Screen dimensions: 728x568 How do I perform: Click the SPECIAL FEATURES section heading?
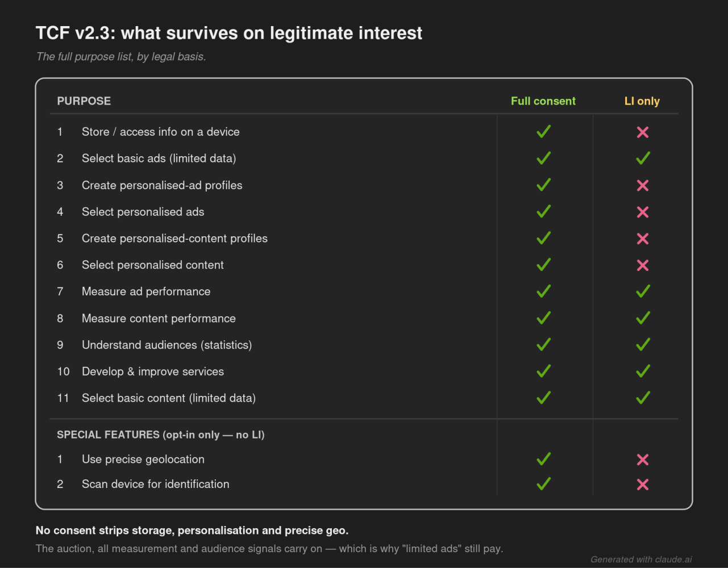pos(161,435)
